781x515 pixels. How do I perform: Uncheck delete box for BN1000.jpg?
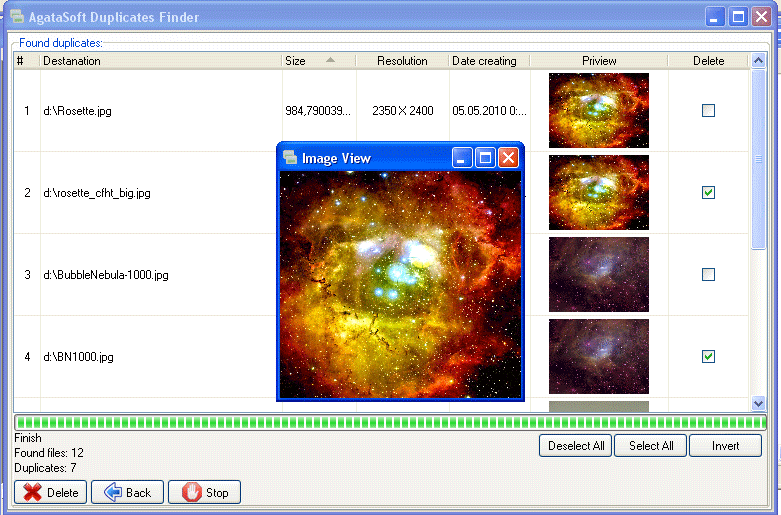click(708, 357)
